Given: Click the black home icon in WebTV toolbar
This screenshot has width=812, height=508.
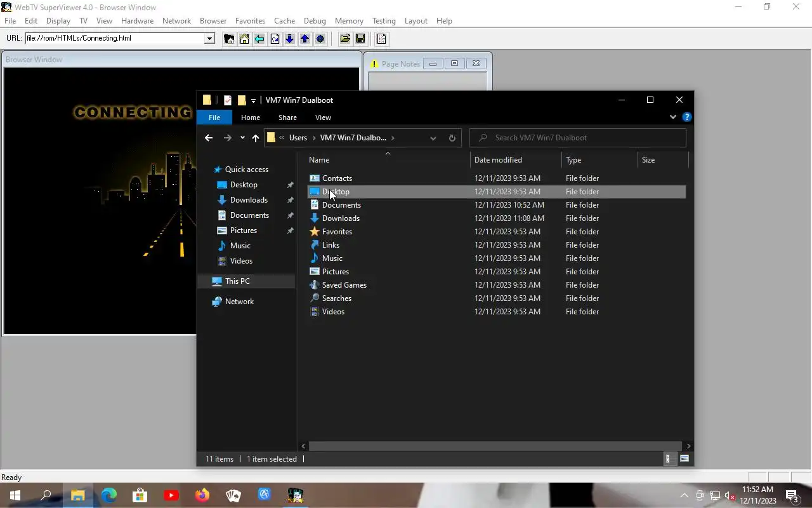Looking at the screenshot, I should point(229,39).
